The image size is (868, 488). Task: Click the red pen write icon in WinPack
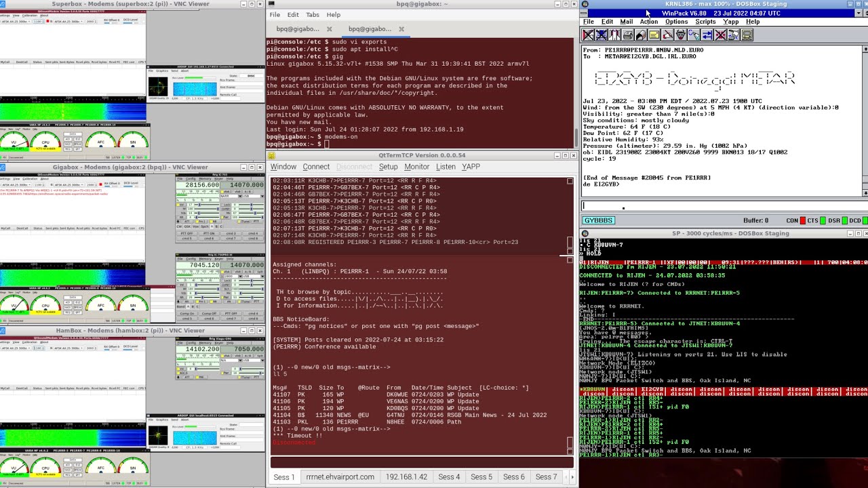pos(667,35)
